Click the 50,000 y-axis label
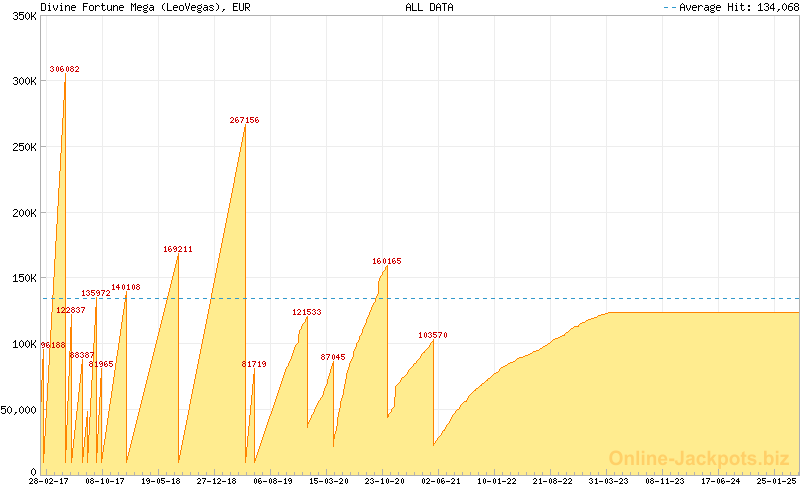This screenshot has width=800, height=490. tap(19, 409)
